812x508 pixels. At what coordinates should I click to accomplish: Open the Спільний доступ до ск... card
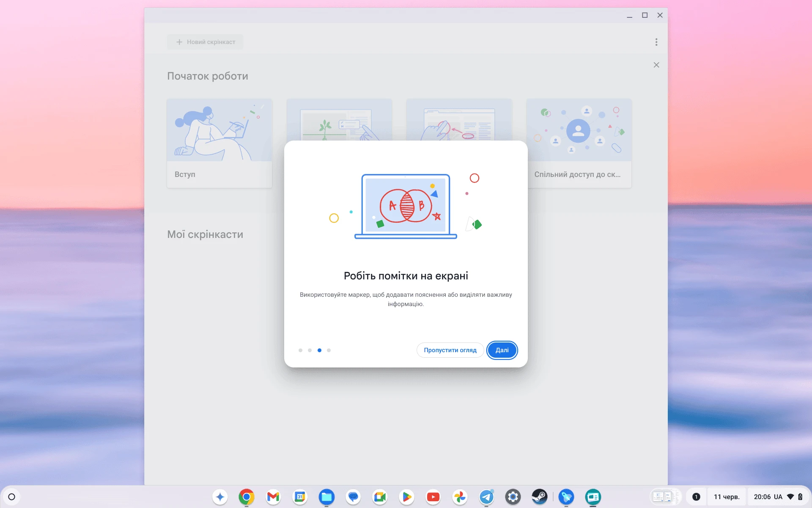tap(579, 144)
